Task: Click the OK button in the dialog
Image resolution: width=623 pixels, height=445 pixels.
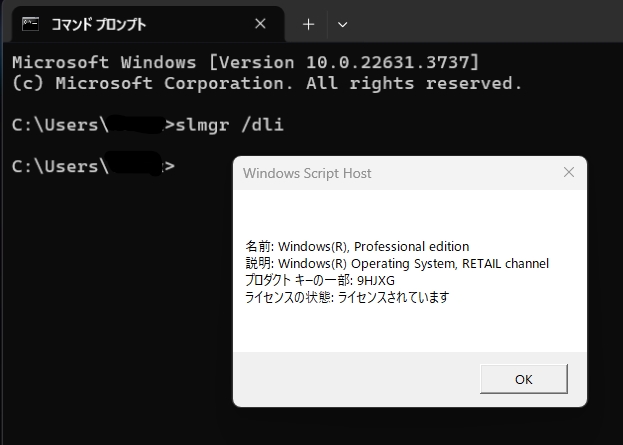Action: pyautogui.click(x=524, y=379)
